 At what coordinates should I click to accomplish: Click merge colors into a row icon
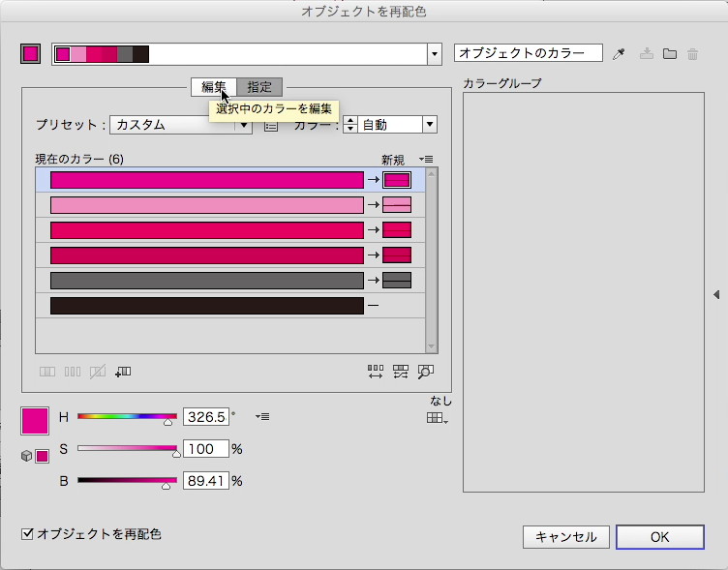click(x=47, y=372)
